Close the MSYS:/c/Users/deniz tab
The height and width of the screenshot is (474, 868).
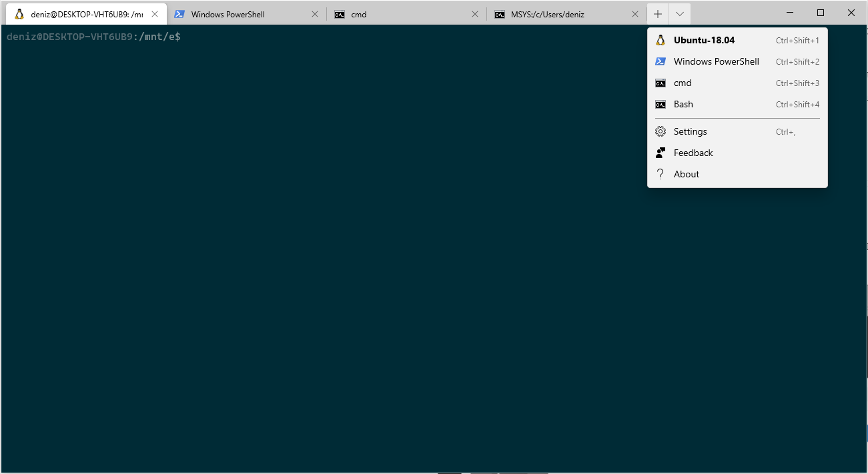click(x=635, y=14)
